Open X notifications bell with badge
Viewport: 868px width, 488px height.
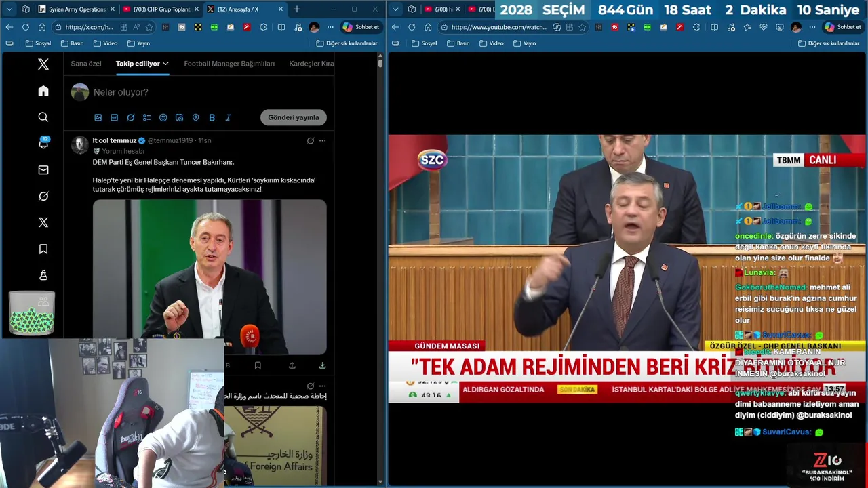tap(43, 143)
